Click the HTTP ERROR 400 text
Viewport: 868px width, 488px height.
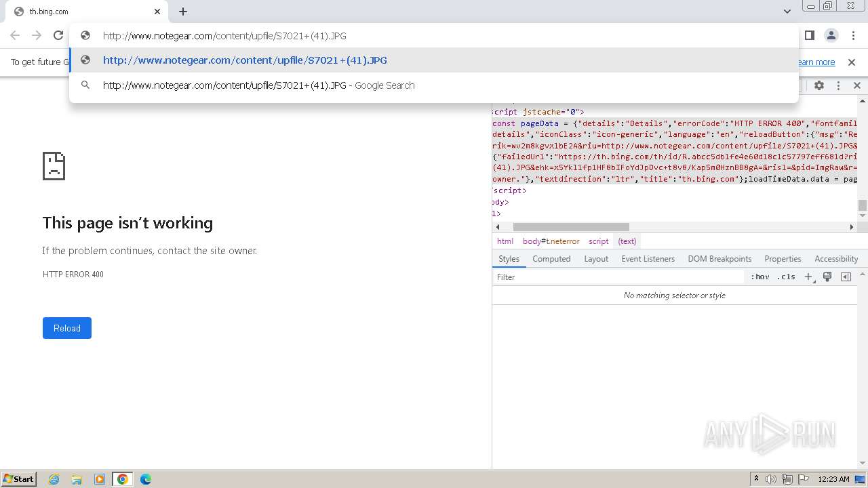click(x=73, y=274)
